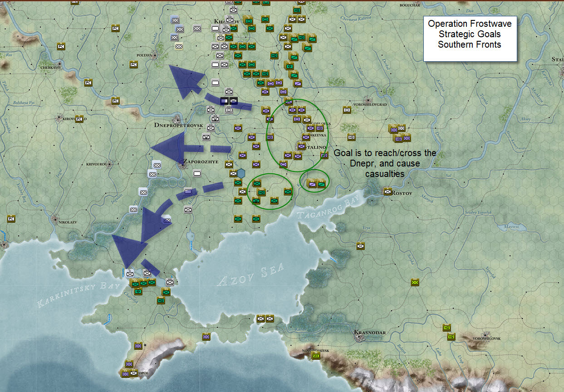Click the Cherkassy city label
Image resolution: width=564 pixels, height=392 pixels.
coord(50,68)
